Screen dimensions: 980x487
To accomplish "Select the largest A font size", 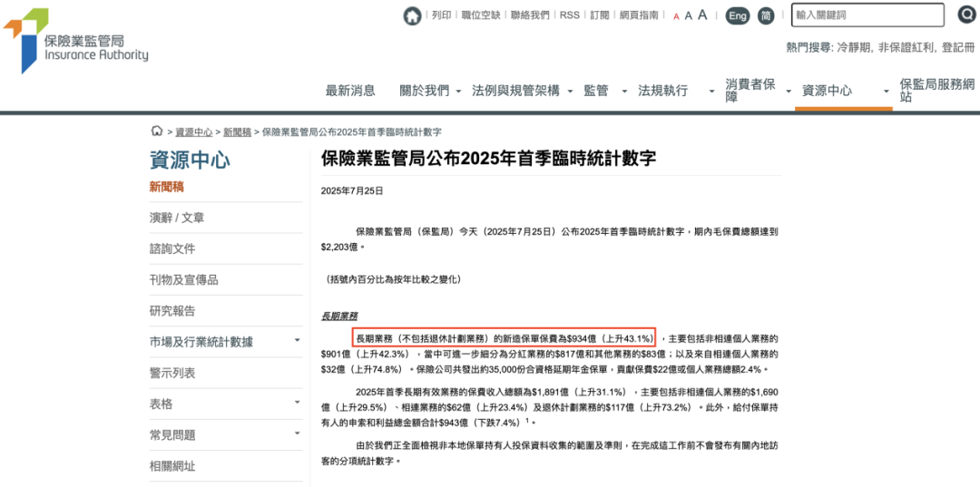I will click(702, 15).
